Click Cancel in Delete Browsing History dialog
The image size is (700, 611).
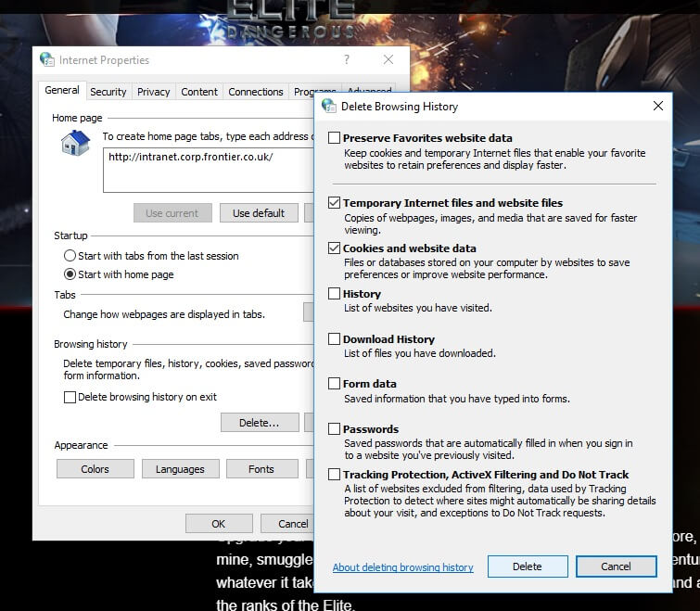(616, 566)
